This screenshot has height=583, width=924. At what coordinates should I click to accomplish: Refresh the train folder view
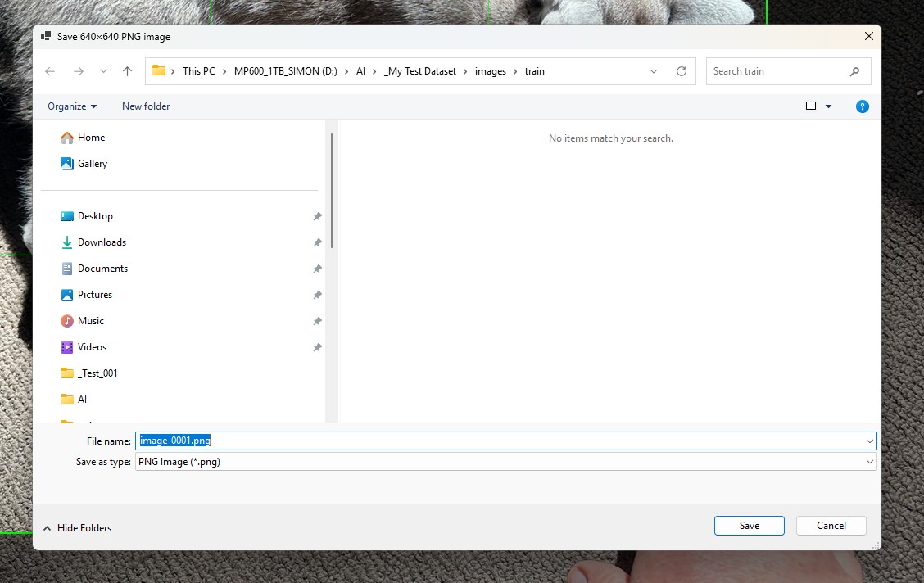(682, 71)
